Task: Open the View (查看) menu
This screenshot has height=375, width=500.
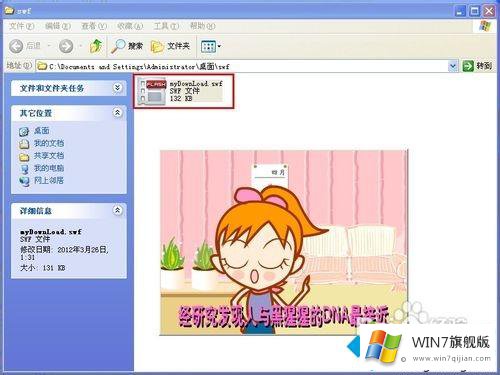Action: pyautogui.click(x=94, y=26)
